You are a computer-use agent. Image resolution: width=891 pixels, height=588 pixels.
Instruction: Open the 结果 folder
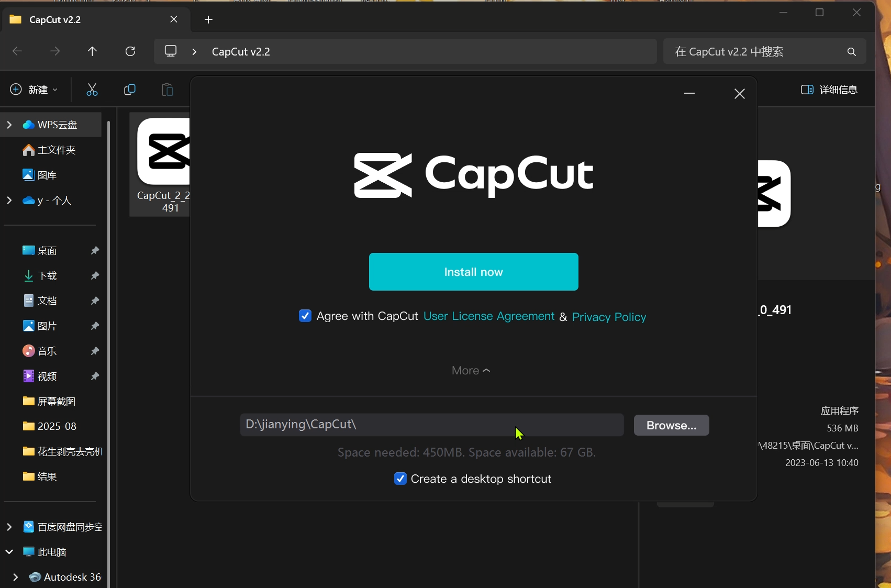pos(39,476)
